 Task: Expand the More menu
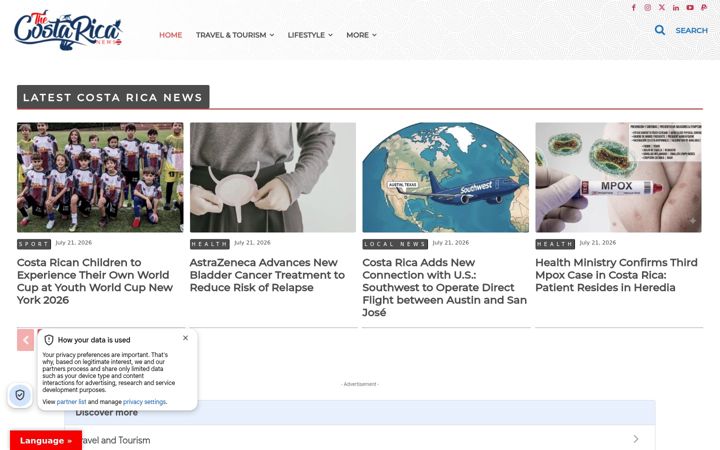click(x=361, y=35)
